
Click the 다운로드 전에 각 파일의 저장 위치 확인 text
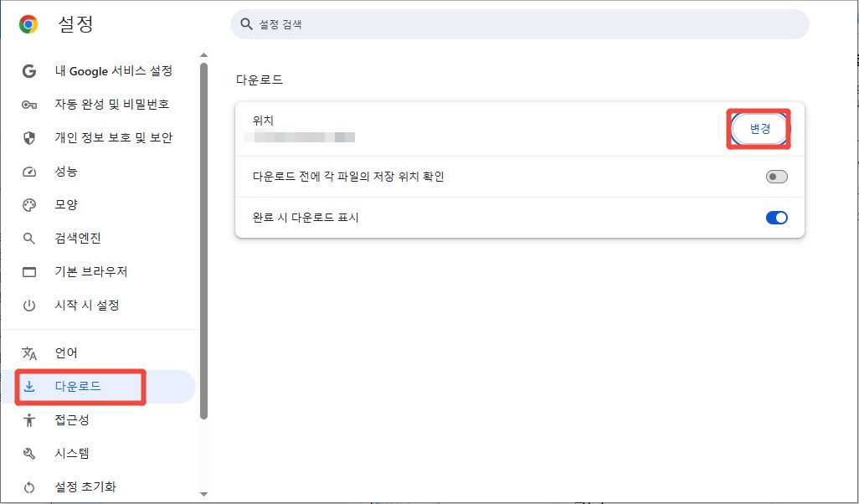pos(348,177)
